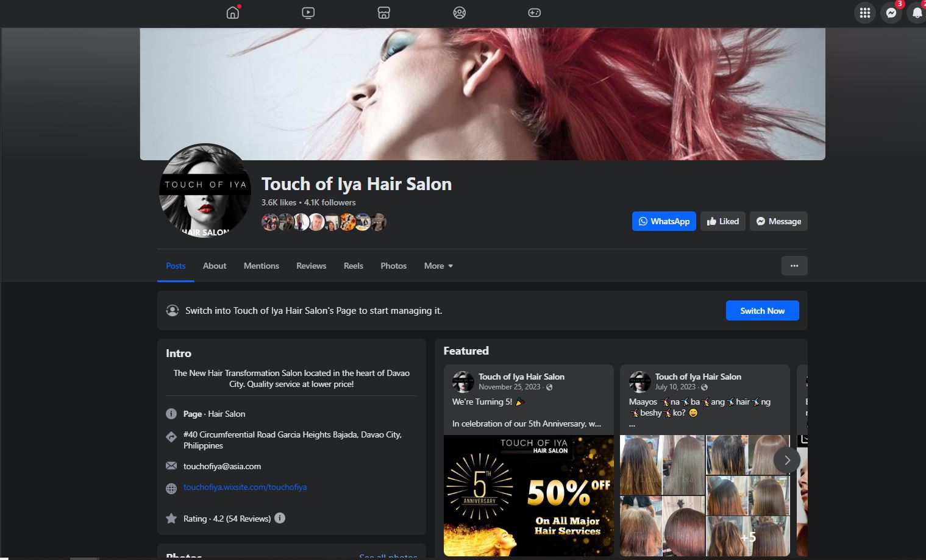Go to Facebook Home feed icon
Viewport: 926px width, 560px height.
233,12
